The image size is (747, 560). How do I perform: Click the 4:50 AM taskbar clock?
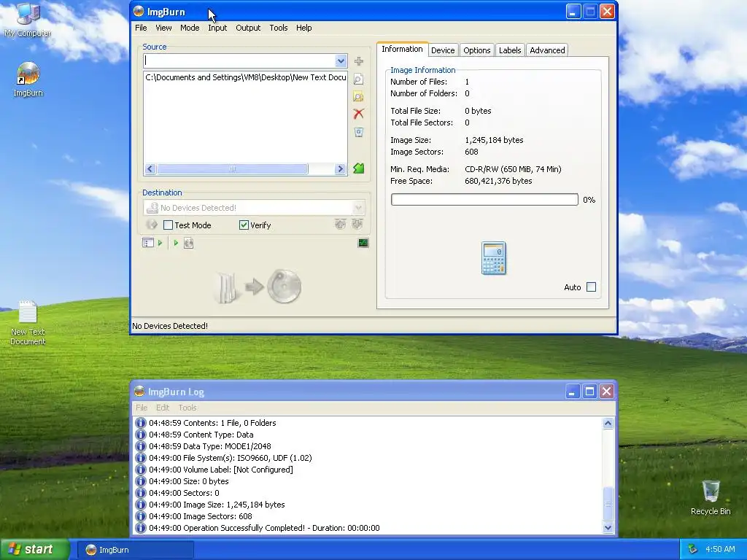[x=720, y=549]
